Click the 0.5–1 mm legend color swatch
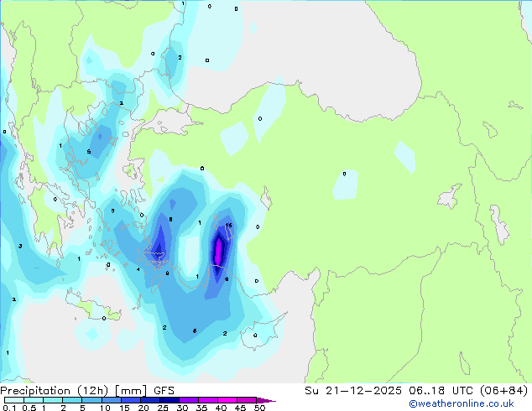The height and width of the screenshot is (411, 532). point(34,400)
